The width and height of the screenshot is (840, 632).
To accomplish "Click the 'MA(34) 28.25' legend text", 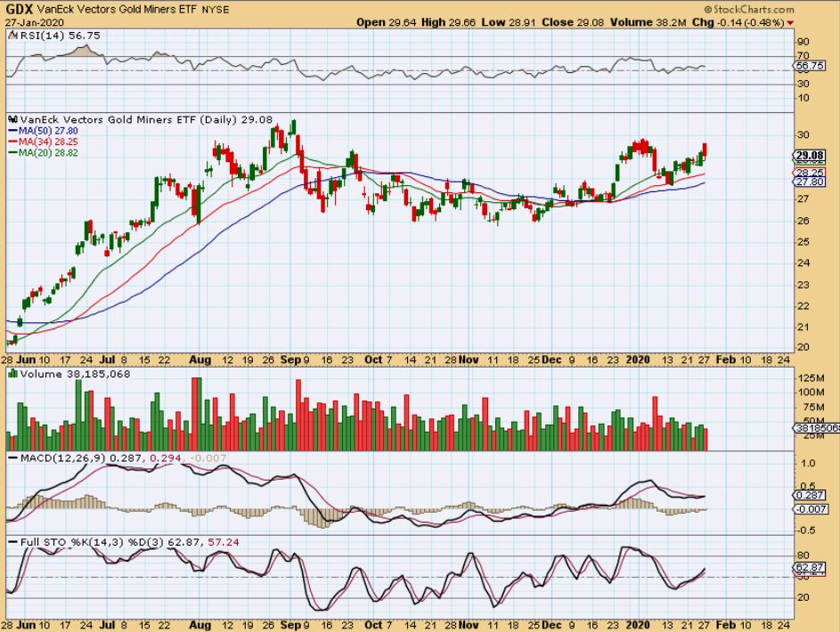I will click(48, 142).
